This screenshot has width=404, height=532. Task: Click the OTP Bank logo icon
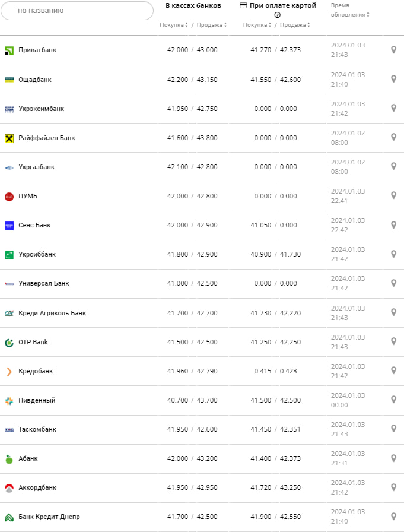pos(9,343)
